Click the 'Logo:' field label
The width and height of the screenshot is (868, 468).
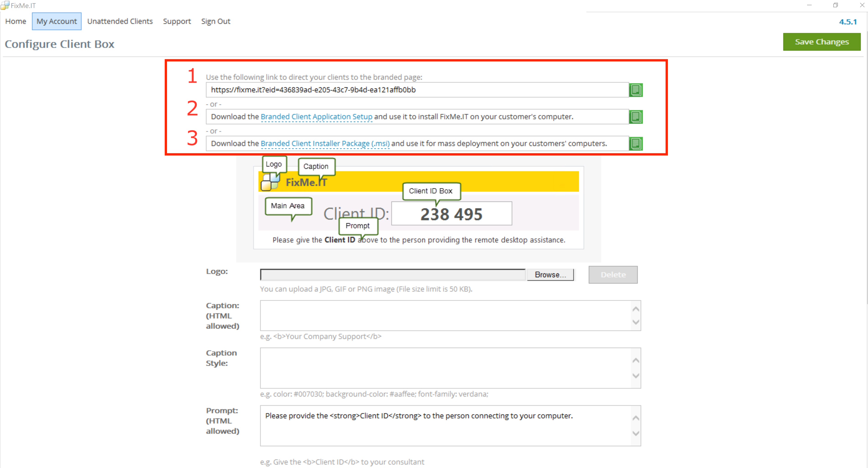point(217,271)
